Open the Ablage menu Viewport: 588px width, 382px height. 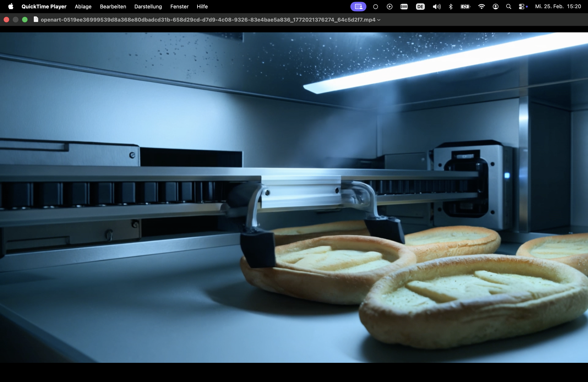[x=83, y=7]
